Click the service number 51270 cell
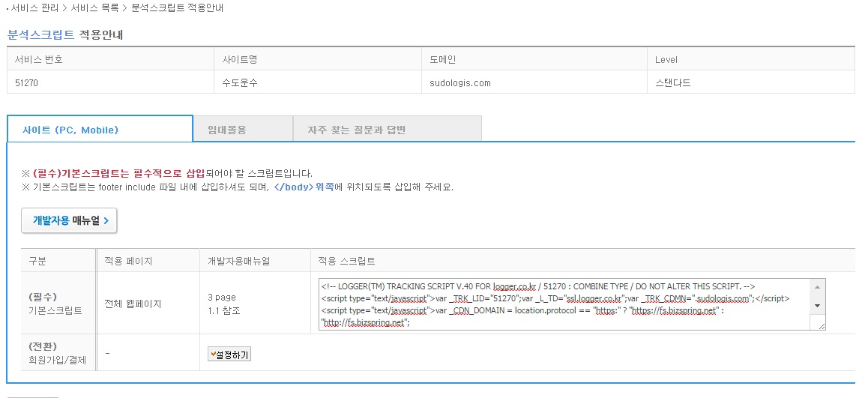This screenshot has width=868, height=398. point(111,83)
